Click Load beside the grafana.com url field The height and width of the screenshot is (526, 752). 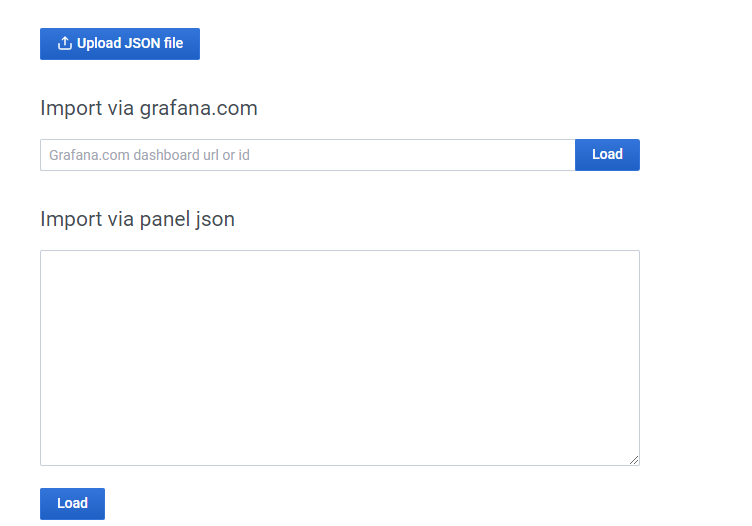coord(607,155)
